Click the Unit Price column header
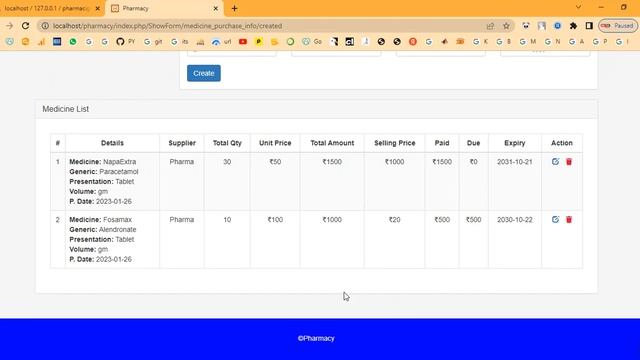 275,143
